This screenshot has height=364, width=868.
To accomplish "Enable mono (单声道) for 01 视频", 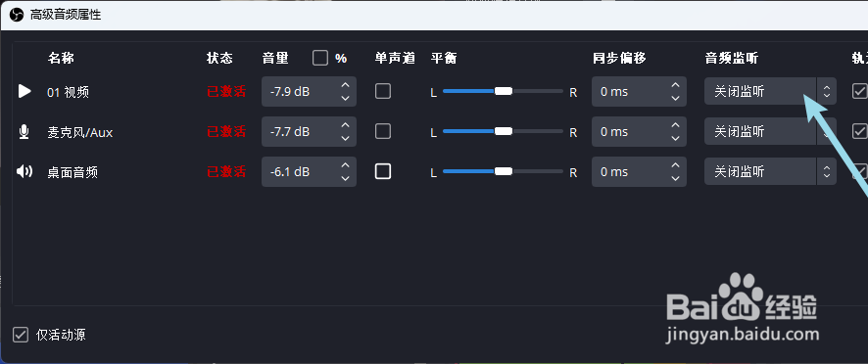I will point(383,91).
